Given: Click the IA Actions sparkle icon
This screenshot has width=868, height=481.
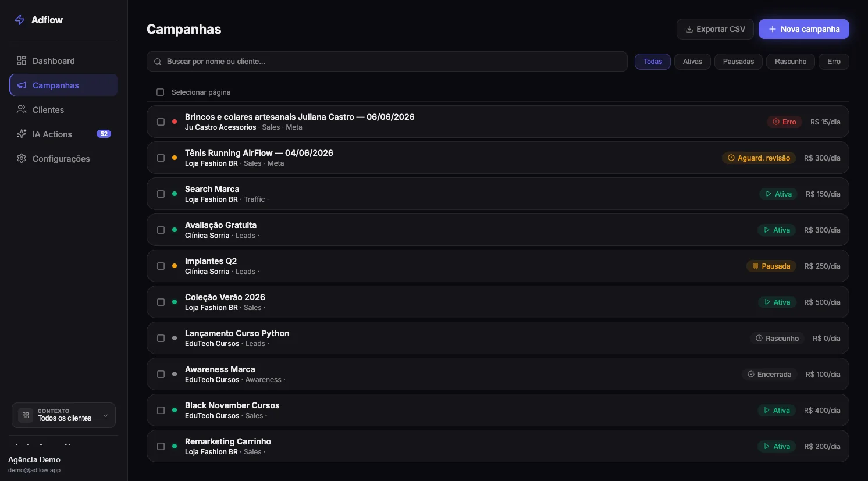Looking at the screenshot, I should point(22,134).
